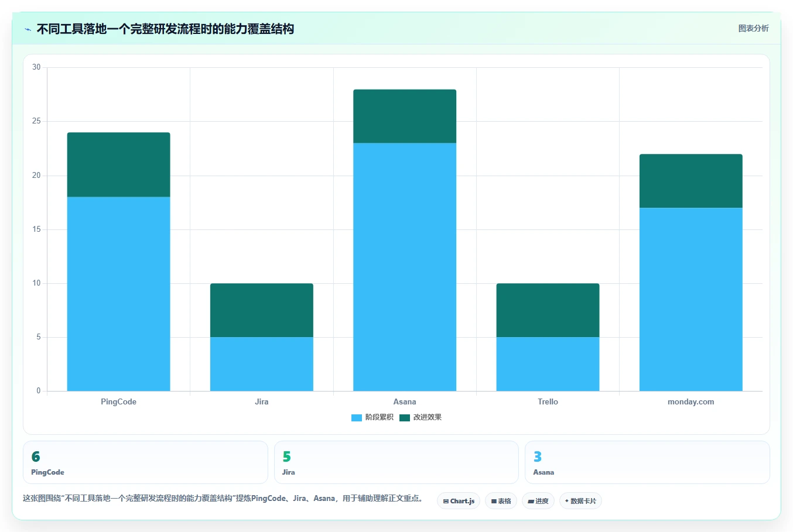Click the light blue Jira bar segment
The height and width of the screenshot is (532, 793).
point(262,364)
